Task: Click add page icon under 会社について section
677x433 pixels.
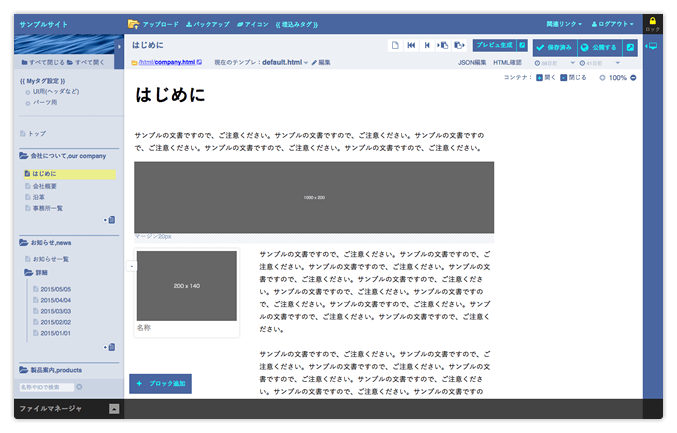Action: [111, 220]
